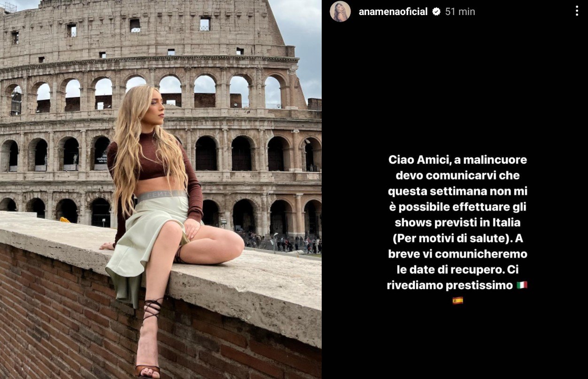Screen dimensions: 588x379
Task: Open the three-dot more options menu
Action: click(x=577, y=11)
